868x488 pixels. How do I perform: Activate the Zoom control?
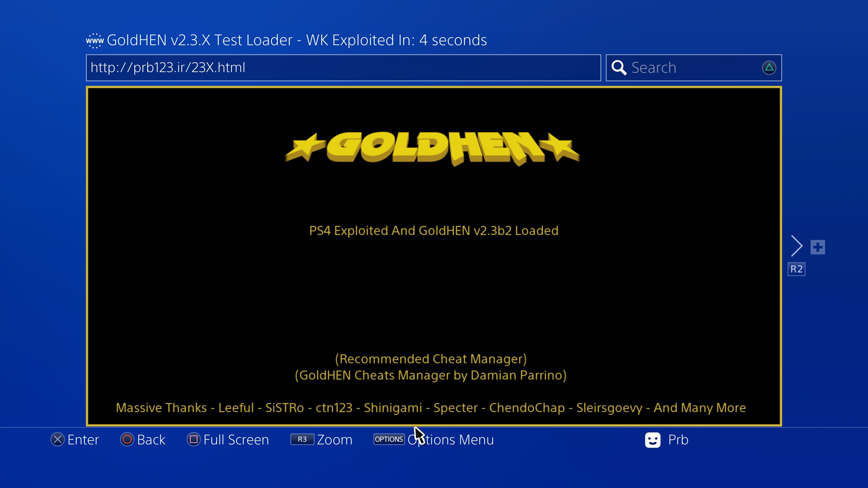pos(335,440)
